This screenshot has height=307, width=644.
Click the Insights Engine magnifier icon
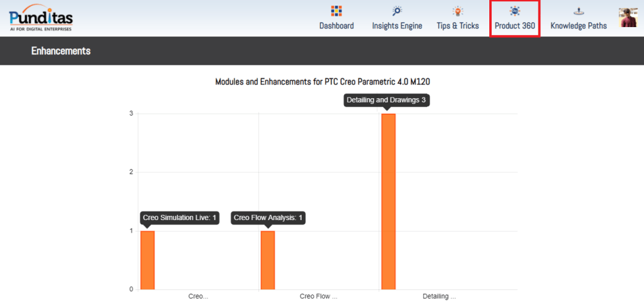397,11
